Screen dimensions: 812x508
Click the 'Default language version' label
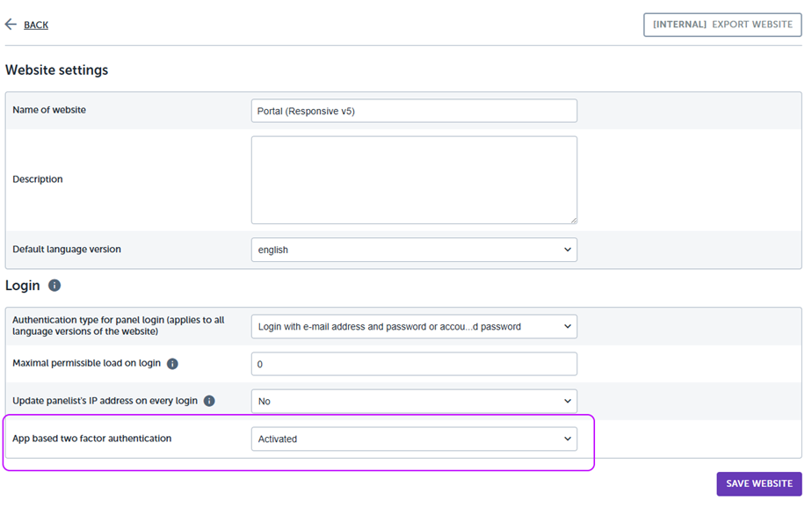[67, 249]
